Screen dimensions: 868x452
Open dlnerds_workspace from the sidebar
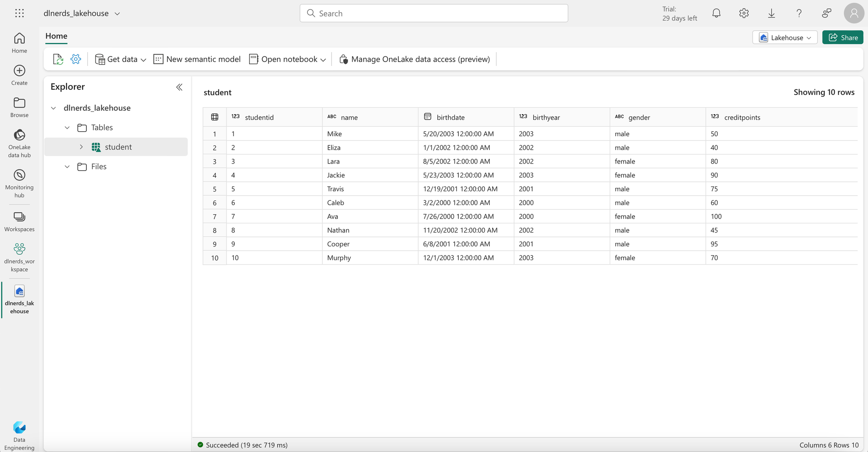[20, 257]
